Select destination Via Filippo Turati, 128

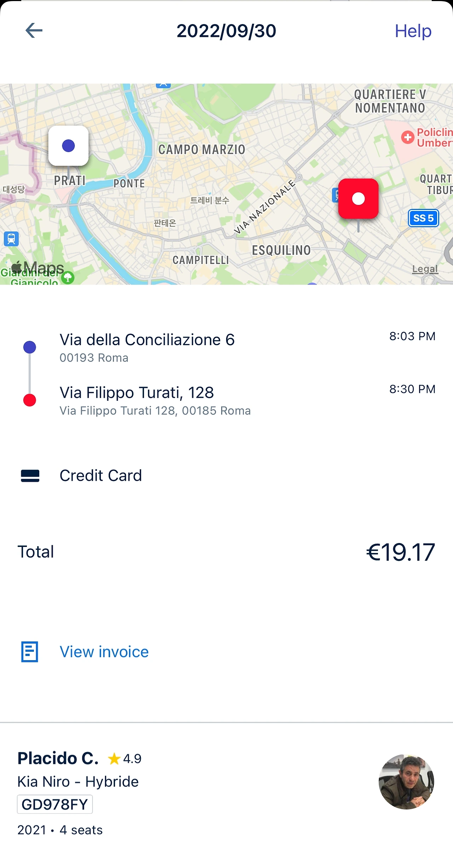[137, 393]
